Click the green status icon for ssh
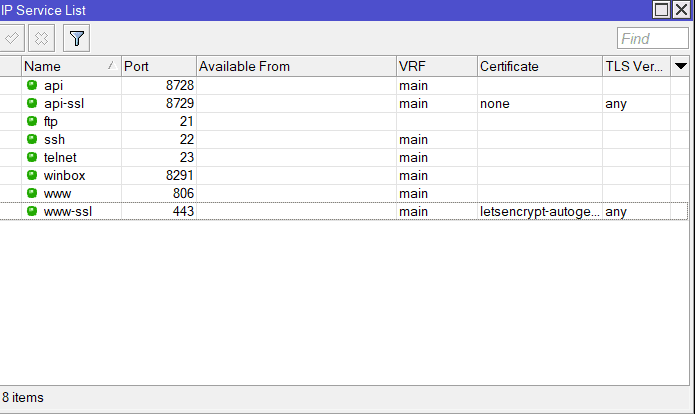The image size is (695, 414). point(32,139)
